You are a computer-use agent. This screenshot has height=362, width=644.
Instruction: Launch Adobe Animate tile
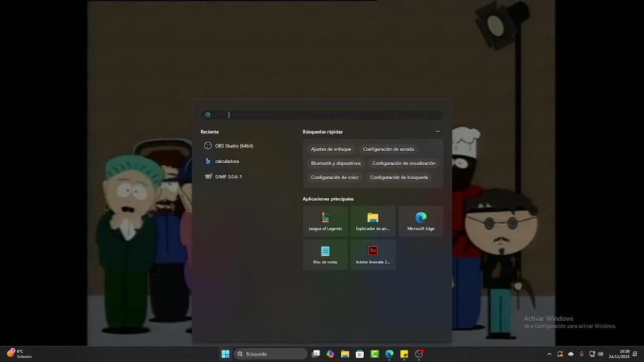click(x=373, y=254)
